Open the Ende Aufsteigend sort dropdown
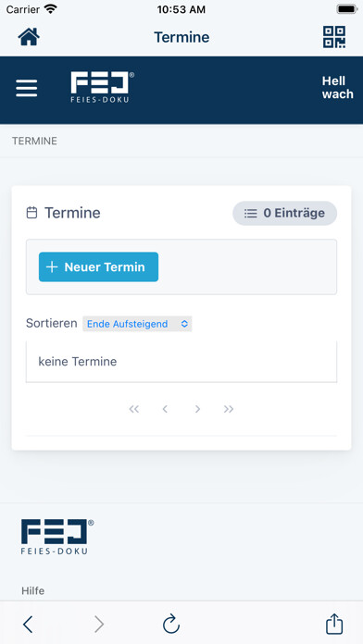 137,324
